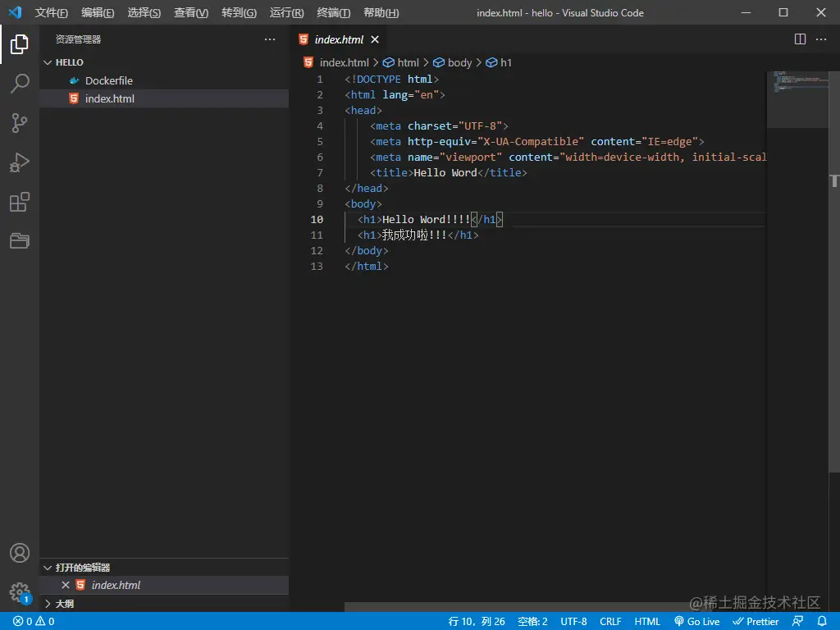Click the Prettier status bar item
The height and width of the screenshot is (630, 840).
756,622
